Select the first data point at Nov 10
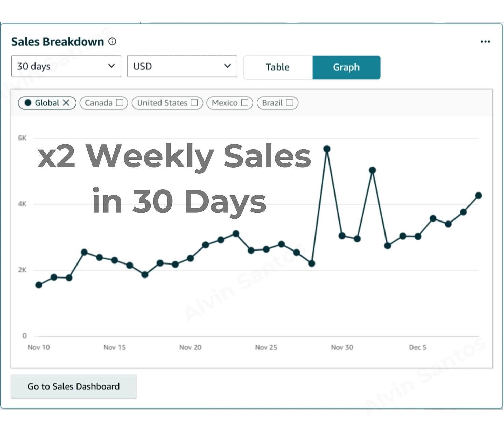 [39, 285]
